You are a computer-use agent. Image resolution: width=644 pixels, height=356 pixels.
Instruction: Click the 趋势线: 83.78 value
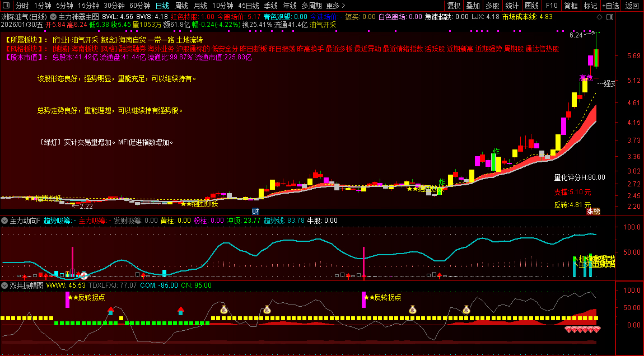[x=284, y=221]
